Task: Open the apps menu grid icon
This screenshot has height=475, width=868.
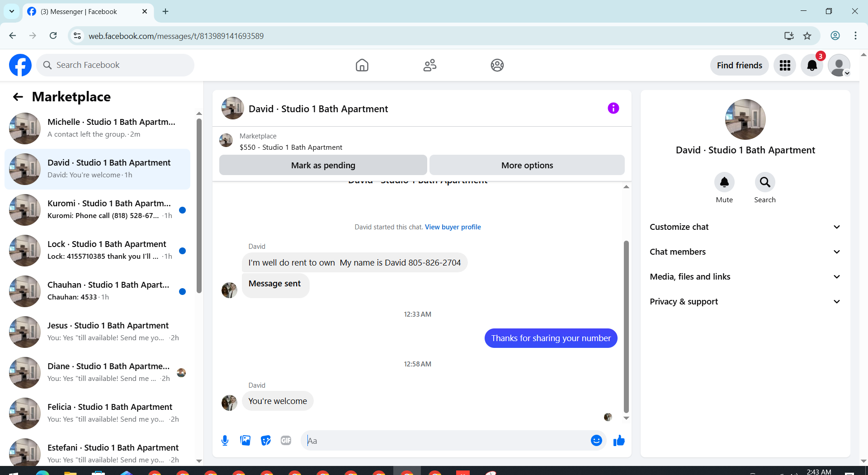Action: point(785,65)
